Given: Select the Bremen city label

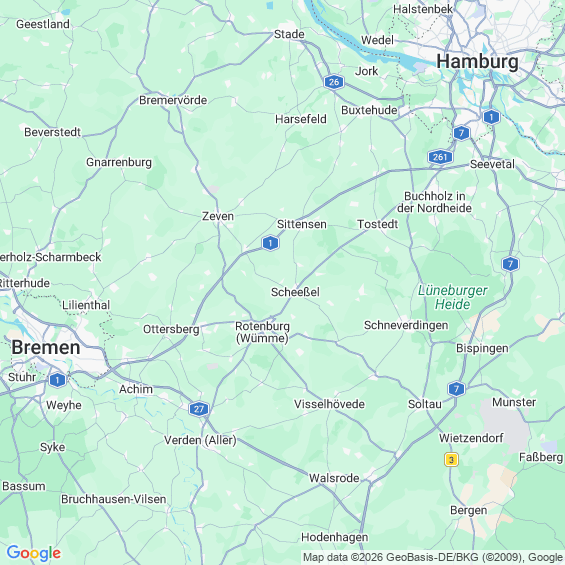Looking at the screenshot, I should pyautogui.click(x=46, y=348).
